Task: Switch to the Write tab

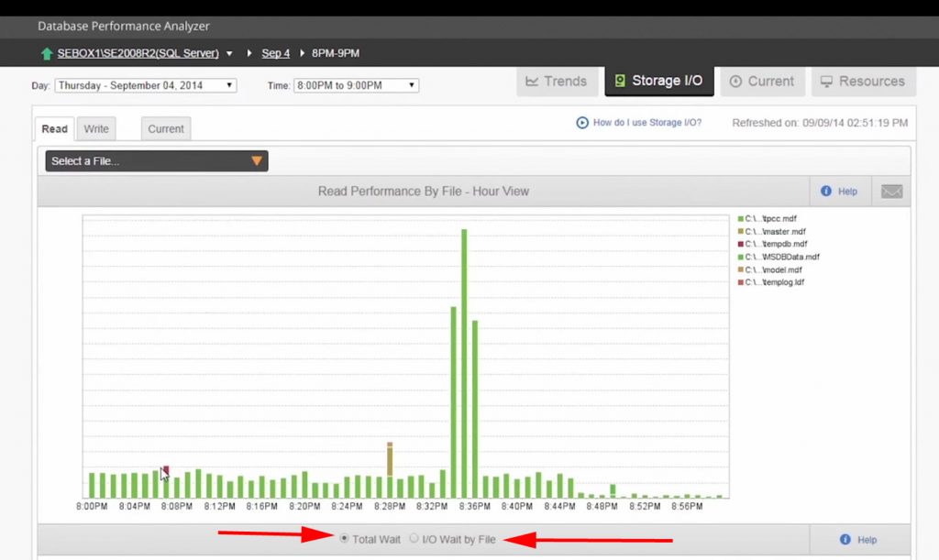Action: pos(96,128)
